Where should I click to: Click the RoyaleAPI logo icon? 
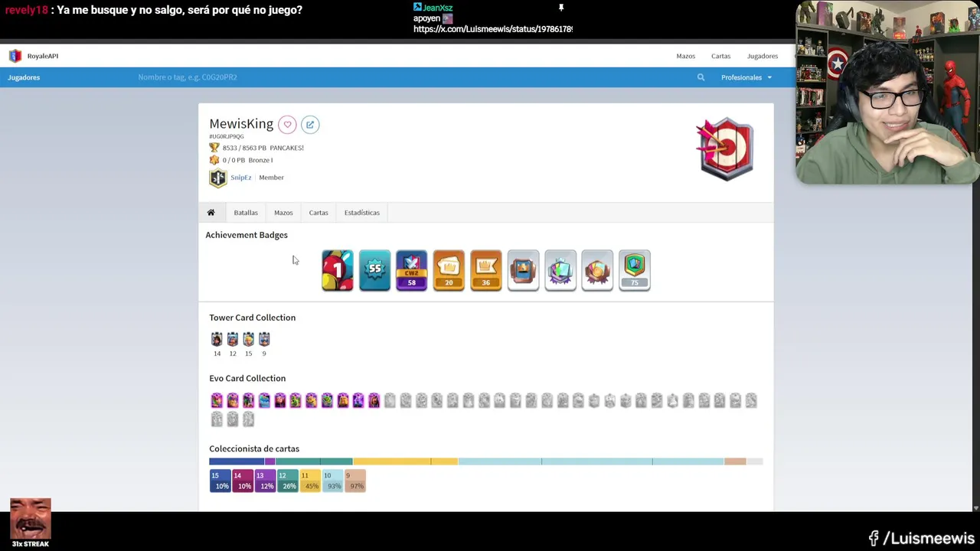pos(15,56)
